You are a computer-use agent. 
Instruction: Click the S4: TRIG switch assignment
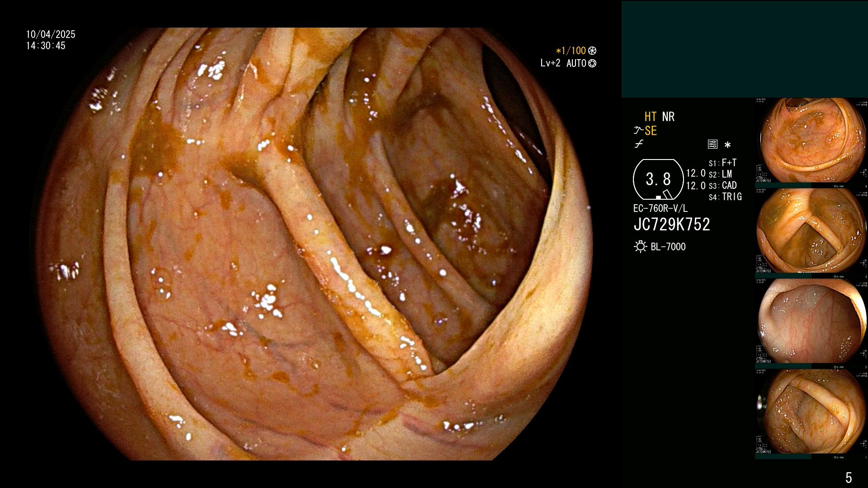(x=725, y=197)
